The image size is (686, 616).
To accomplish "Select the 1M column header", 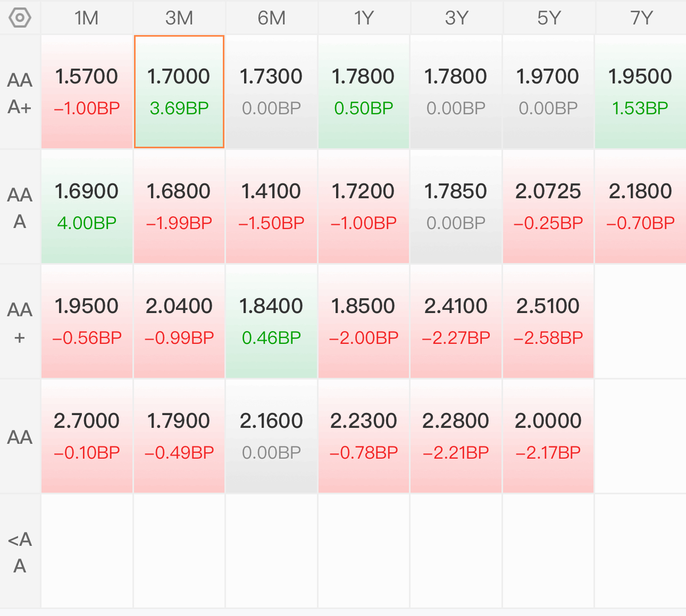I will click(87, 18).
